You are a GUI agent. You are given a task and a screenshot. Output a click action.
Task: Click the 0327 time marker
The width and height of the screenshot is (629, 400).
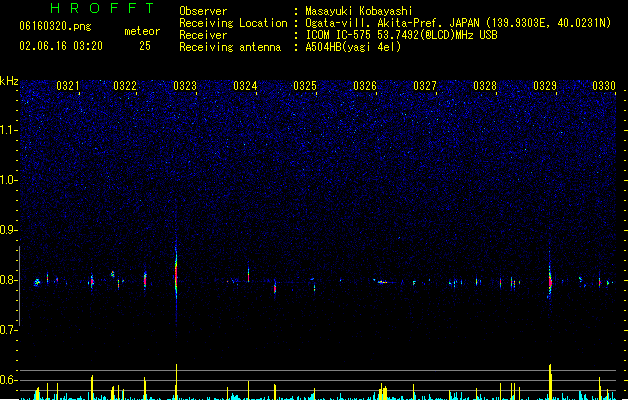425,86
